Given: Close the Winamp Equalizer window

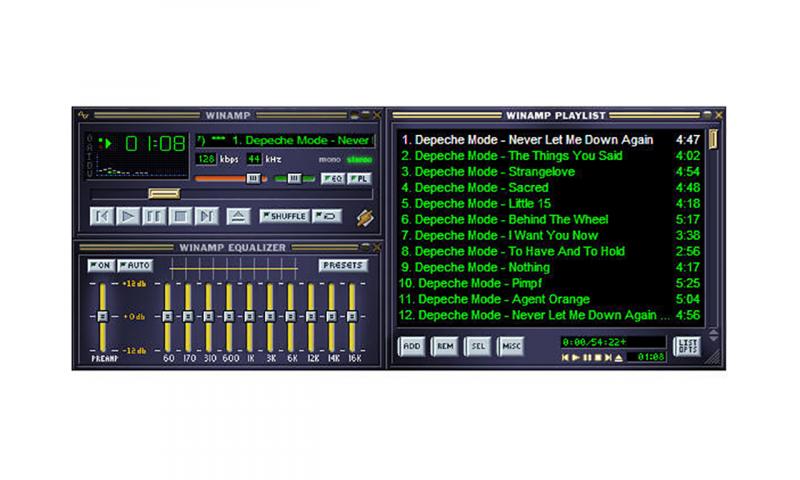Looking at the screenshot, I should (377, 247).
